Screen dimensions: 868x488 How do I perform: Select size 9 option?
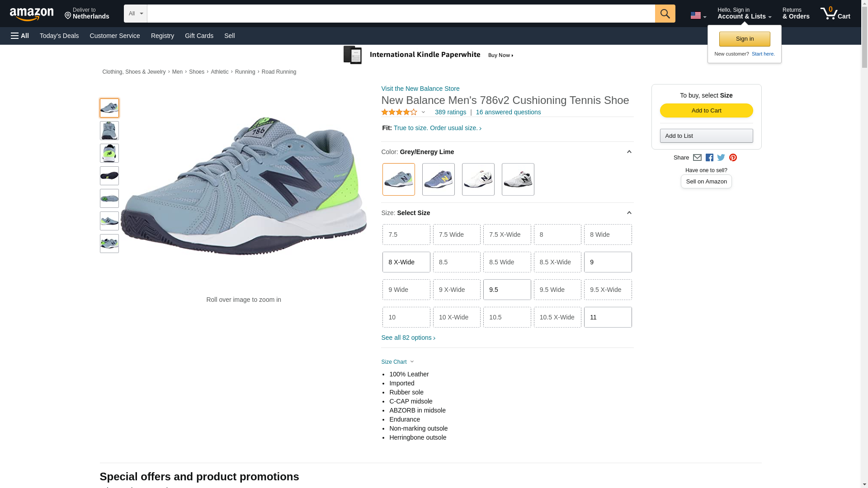coord(608,262)
